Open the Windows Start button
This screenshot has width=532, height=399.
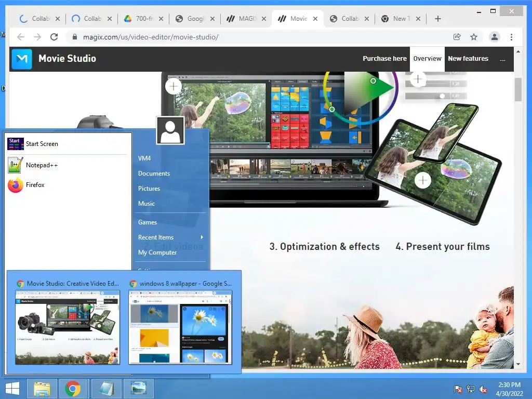tap(12, 389)
